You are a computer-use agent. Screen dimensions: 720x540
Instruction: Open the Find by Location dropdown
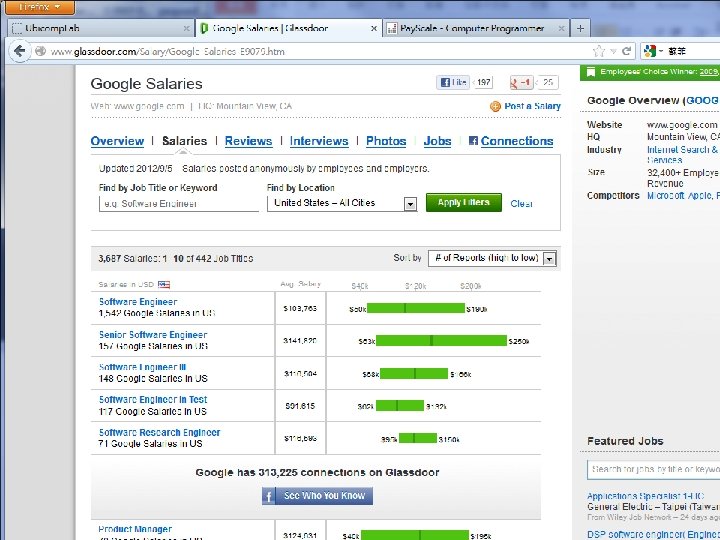point(342,203)
